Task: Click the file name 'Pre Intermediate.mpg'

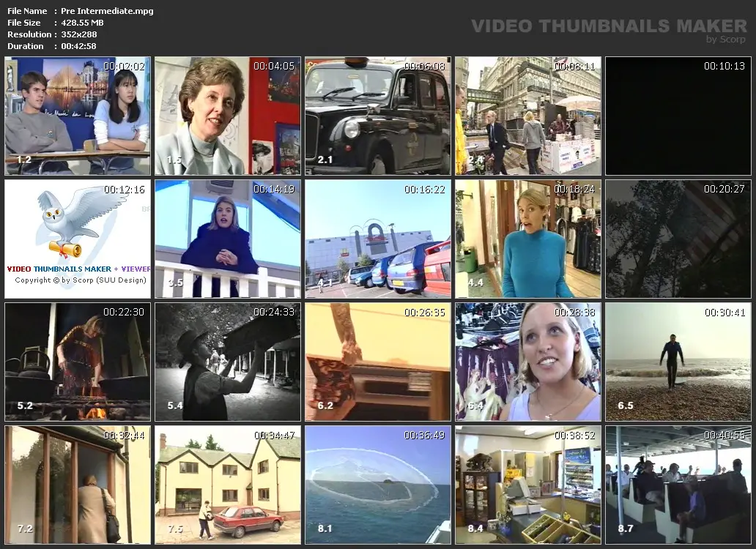Action: [x=107, y=10]
